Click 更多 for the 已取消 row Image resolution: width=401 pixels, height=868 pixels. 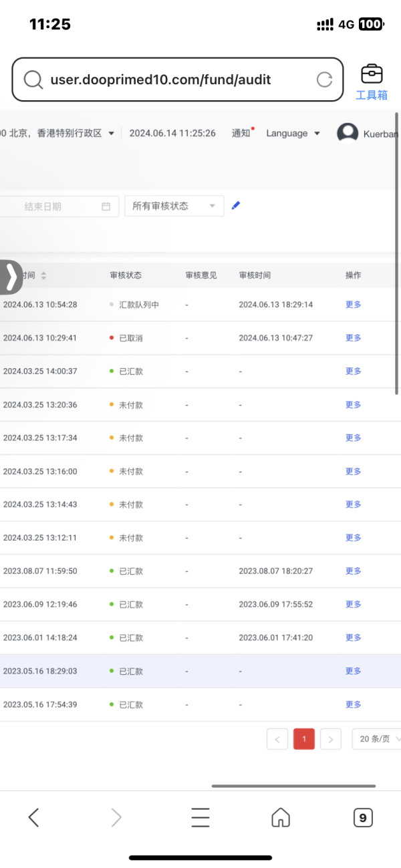(353, 338)
